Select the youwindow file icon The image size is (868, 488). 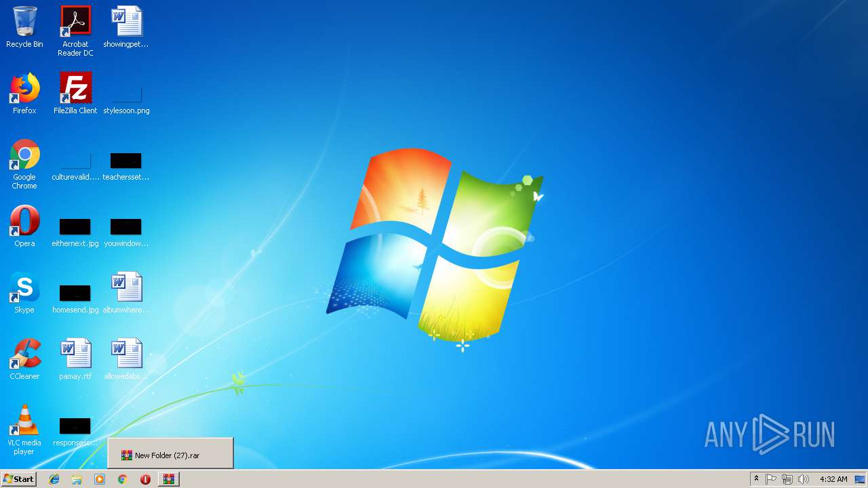click(126, 233)
